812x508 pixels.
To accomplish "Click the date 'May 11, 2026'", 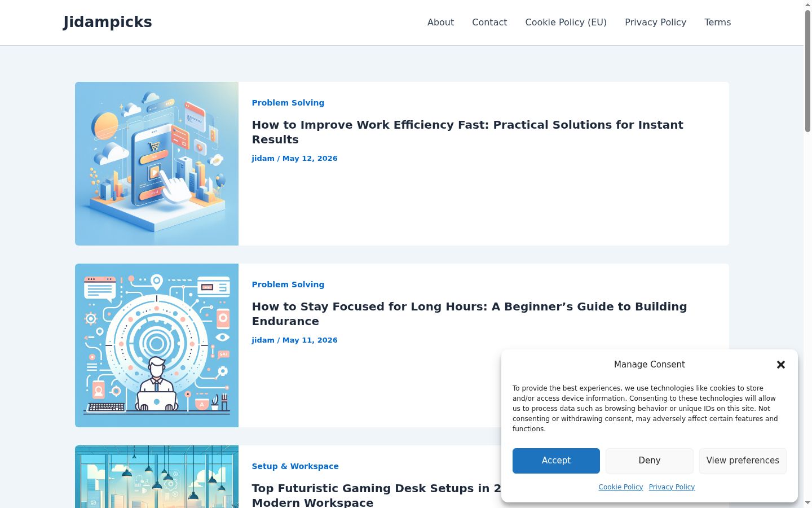I will 310,340.
